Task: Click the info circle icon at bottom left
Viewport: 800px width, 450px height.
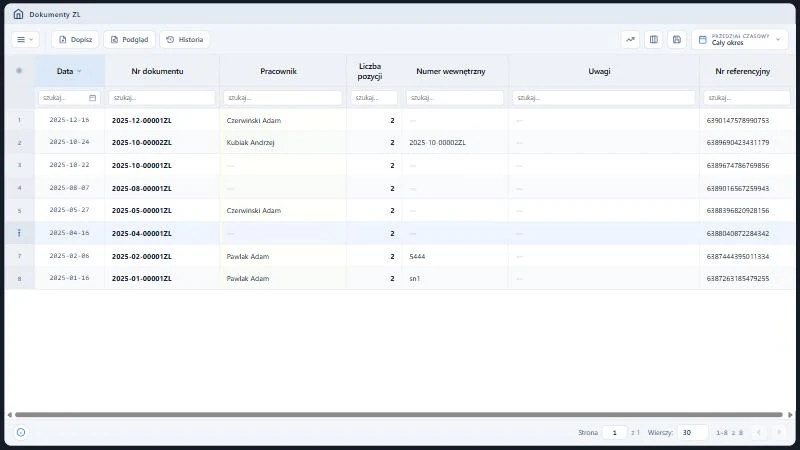Action: point(21,432)
